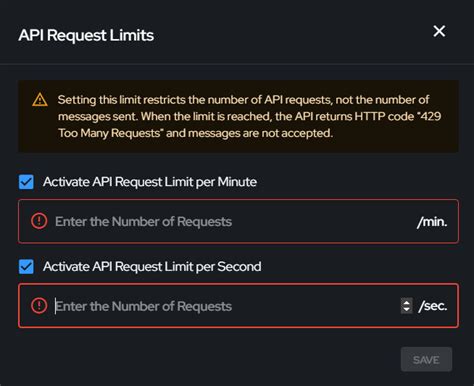
Task: Click the red error icon in per-minute field
Action: coord(39,221)
